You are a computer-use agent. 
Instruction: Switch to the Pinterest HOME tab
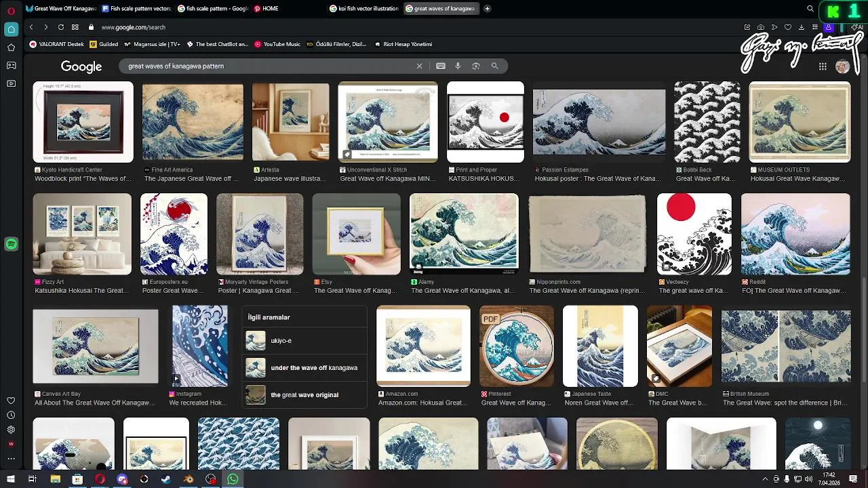(289, 9)
